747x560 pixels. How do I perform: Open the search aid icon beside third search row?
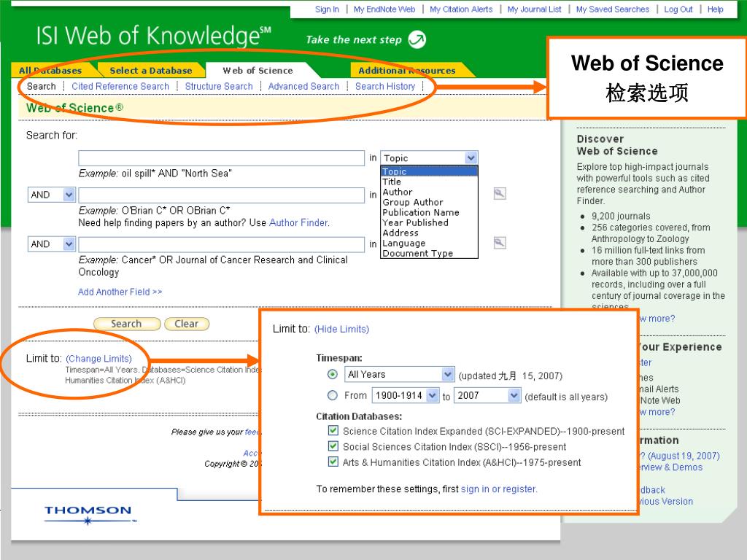pos(499,243)
